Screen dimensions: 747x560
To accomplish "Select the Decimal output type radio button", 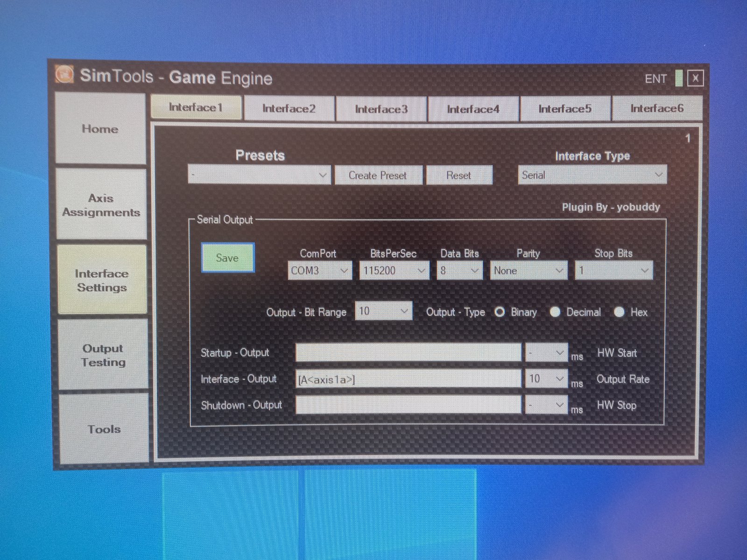I will pos(555,312).
